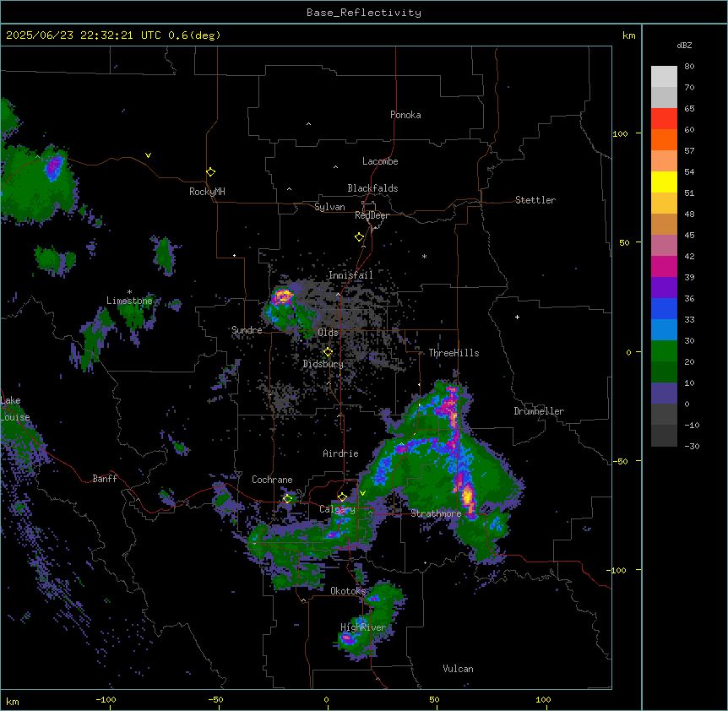728x711 pixels.
Task: Select the Okotoks label
Action: 348,591
